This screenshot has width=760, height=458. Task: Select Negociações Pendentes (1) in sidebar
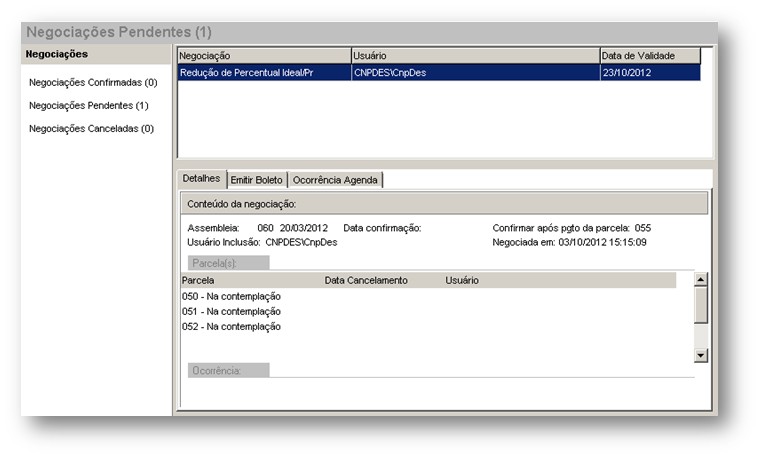click(x=89, y=105)
